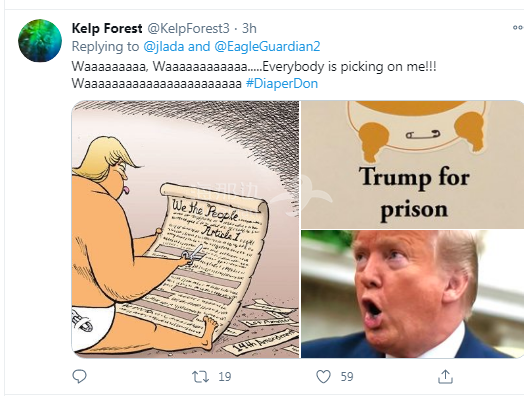
Task: Click the Kelp Forest display name
Action: 107,28
